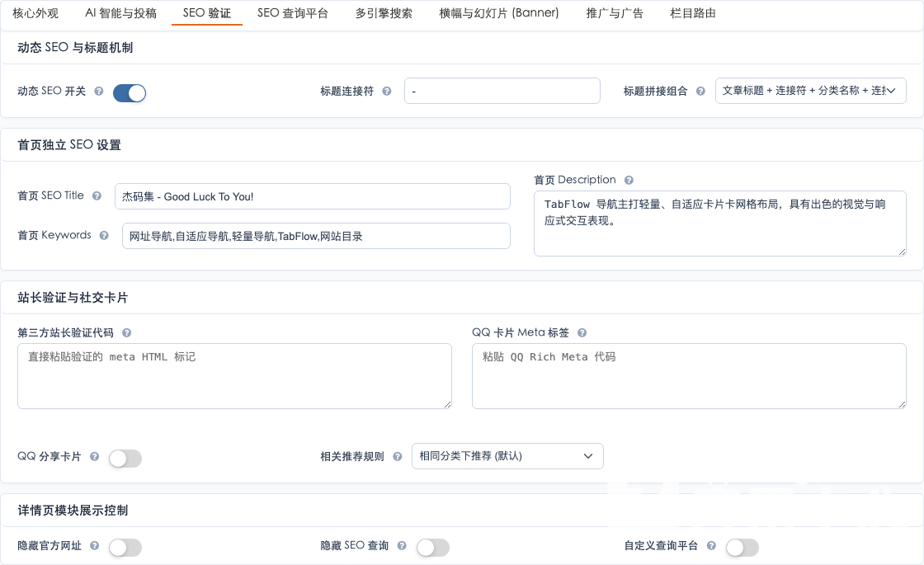This screenshot has width=924, height=565.
Task: Click the 首页 Description textarea
Action: [719, 224]
